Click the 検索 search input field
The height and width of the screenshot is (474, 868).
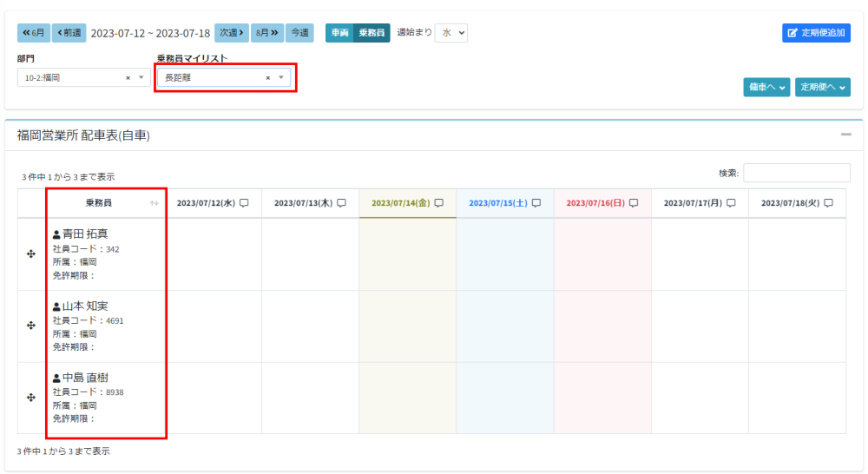[x=796, y=173]
